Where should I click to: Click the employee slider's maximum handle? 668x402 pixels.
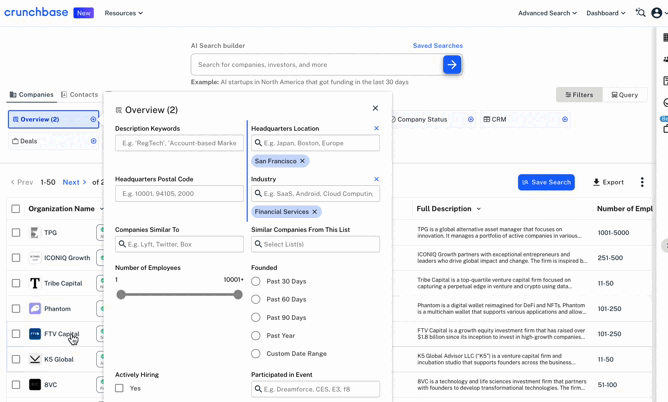click(x=238, y=294)
